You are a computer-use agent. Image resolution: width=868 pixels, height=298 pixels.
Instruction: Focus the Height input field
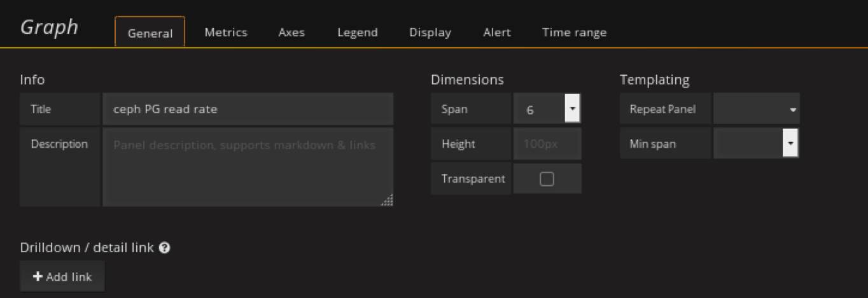click(547, 144)
